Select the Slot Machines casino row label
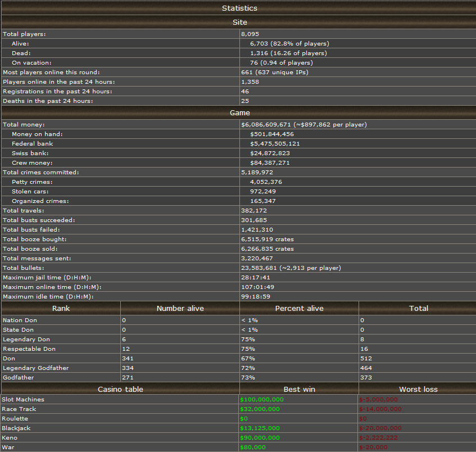The height and width of the screenshot is (452, 476). pyautogui.click(x=23, y=400)
